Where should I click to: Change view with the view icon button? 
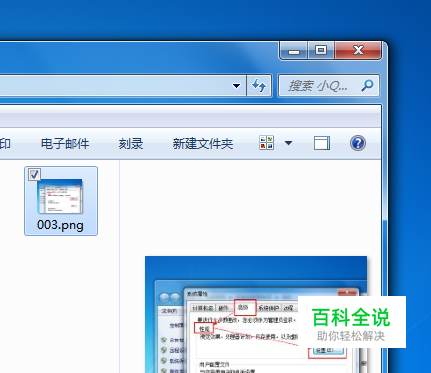click(x=266, y=143)
